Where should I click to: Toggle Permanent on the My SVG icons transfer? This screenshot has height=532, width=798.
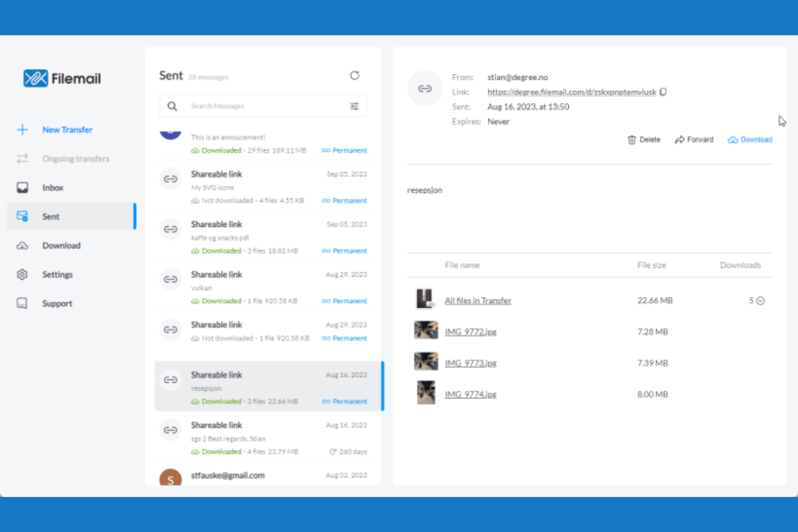click(344, 200)
